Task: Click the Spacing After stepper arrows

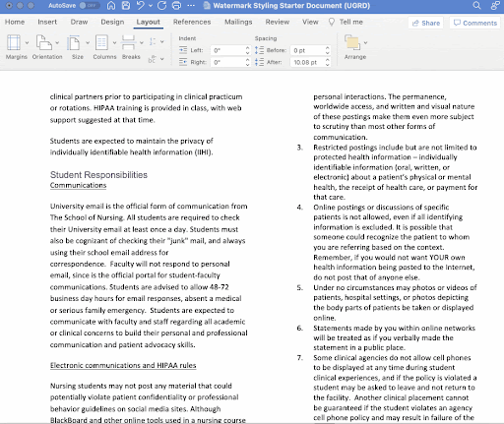Action: point(327,62)
